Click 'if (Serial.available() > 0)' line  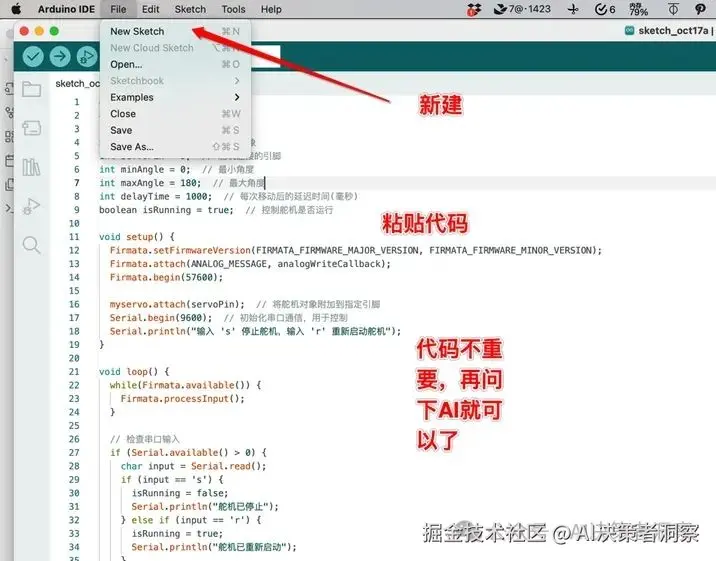coord(188,452)
